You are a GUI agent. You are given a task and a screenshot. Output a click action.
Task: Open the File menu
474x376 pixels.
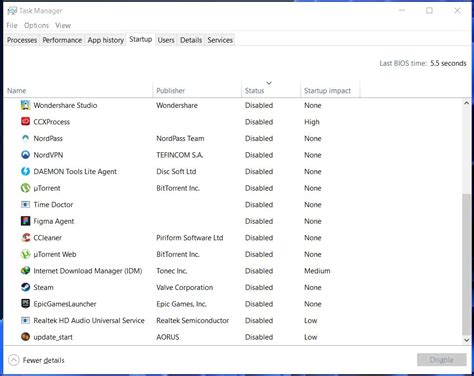click(12, 25)
